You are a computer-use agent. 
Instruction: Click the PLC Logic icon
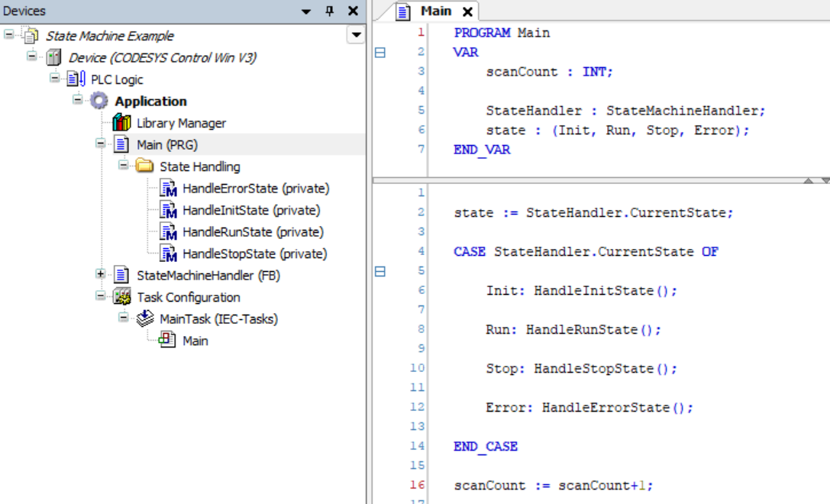76,79
